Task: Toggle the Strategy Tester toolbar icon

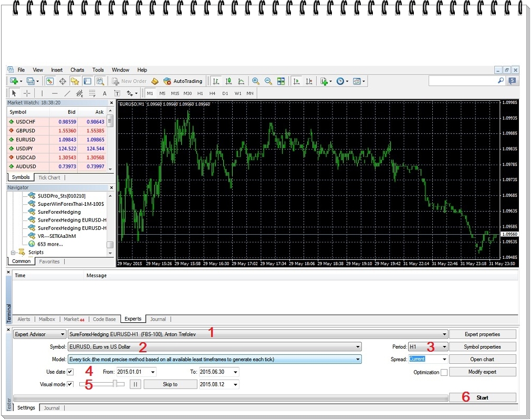Action: click(x=100, y=81)
